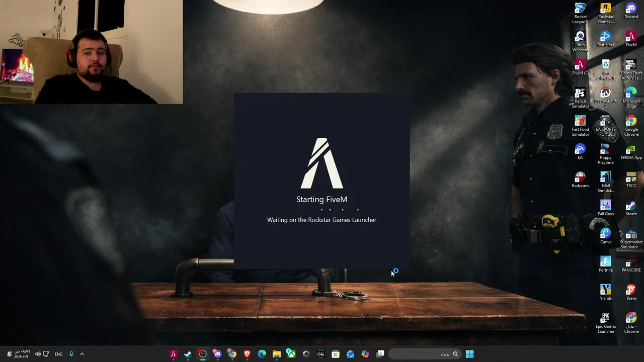The image size is (644, 362).
Task: Expand the hidden system tray icons chevron
Action: coord(82,354)
